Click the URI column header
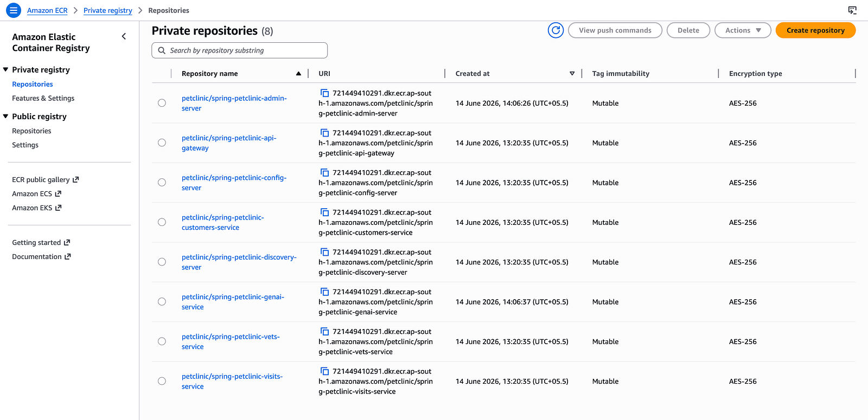This screenshot has height=420, width=868. (x=324, y=74)
